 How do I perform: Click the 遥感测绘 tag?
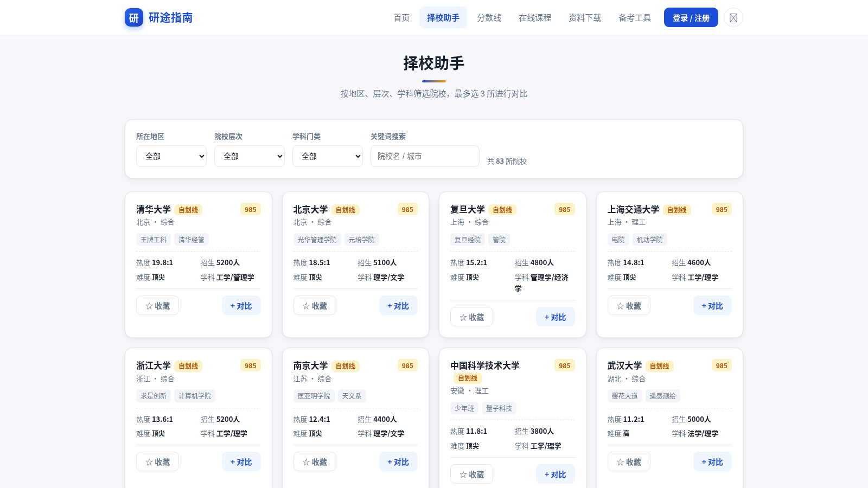coord(663,396)
